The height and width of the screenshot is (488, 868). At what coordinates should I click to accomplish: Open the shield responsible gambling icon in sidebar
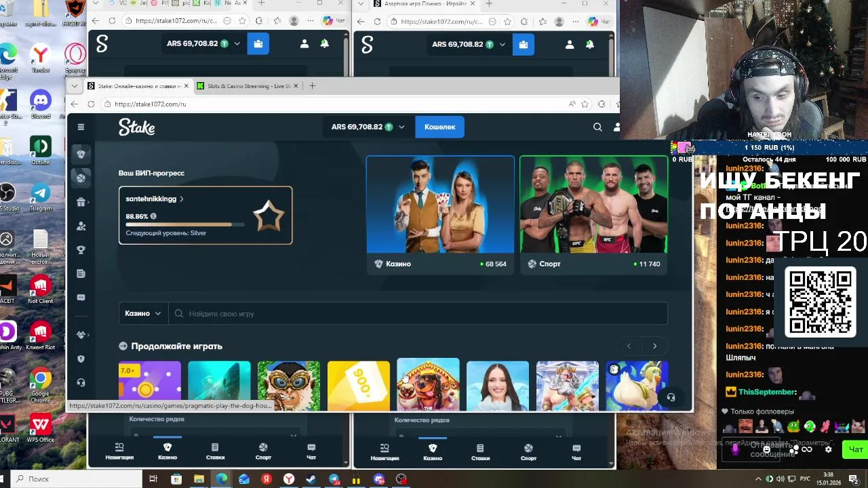(x=81, y=359)
